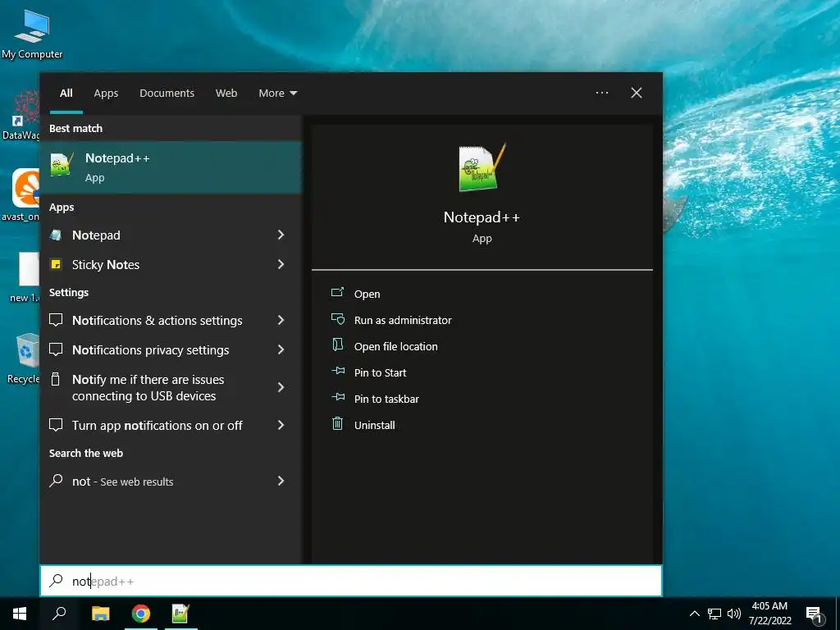Open Notepad++ best match result
Screen dimensions: 840x630
(171, 167)
